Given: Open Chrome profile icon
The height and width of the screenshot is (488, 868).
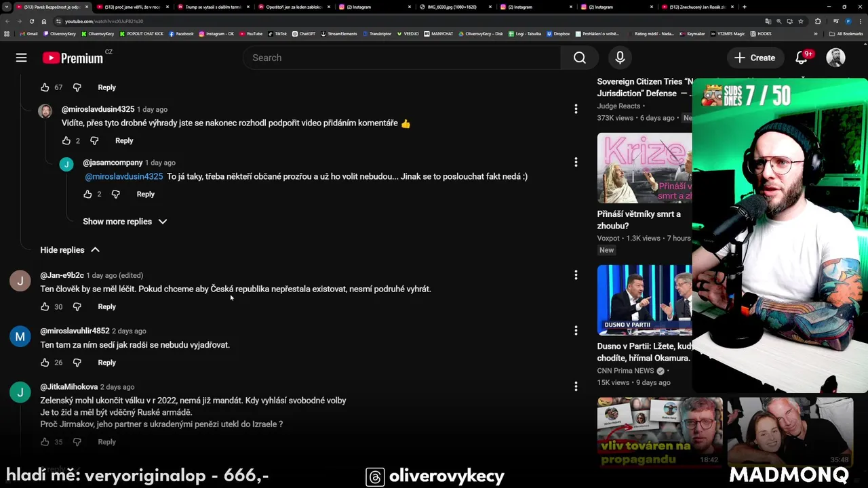Looking at the screenshot, I should point(848,21).
